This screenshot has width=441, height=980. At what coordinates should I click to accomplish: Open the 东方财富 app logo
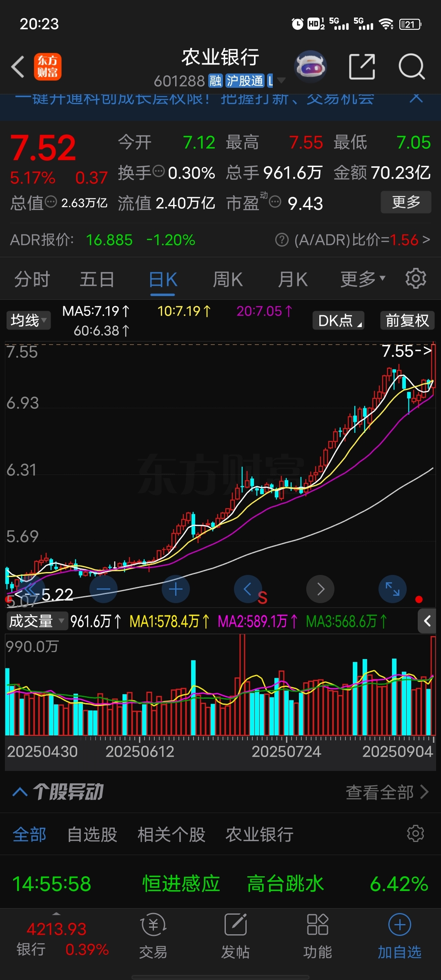pyautogui.click(x=47, y=67)
